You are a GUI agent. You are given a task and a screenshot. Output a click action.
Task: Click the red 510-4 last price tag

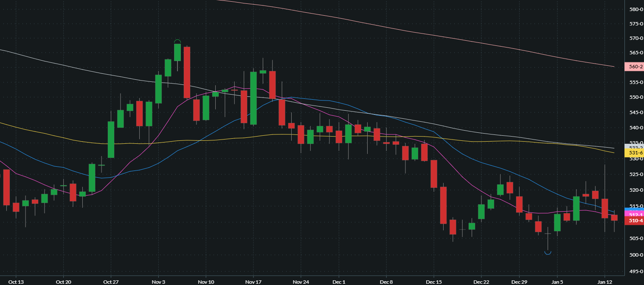(x=634, y=221)
